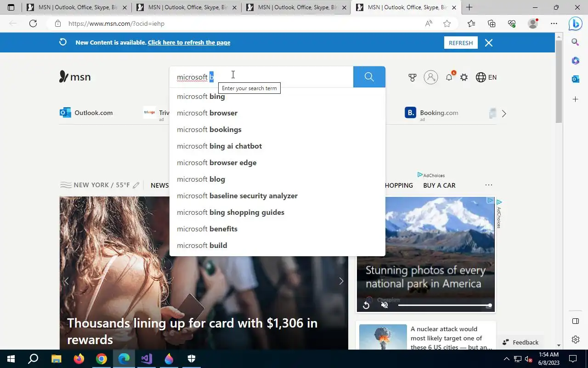Choose suggestion 'microsoft bookings'

[277, 129]
